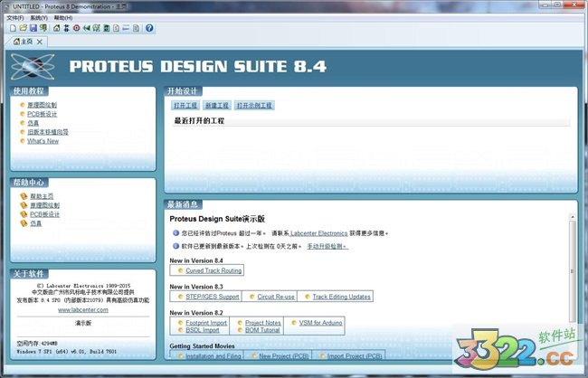
Task: Open the 帮助(H) menu
Action: tap(63, 17)
